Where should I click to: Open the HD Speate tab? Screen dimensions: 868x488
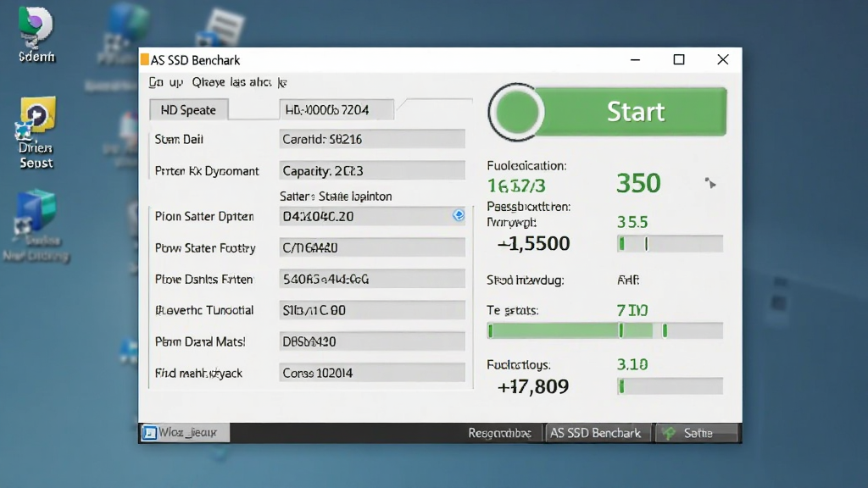[x=189, y=109]
